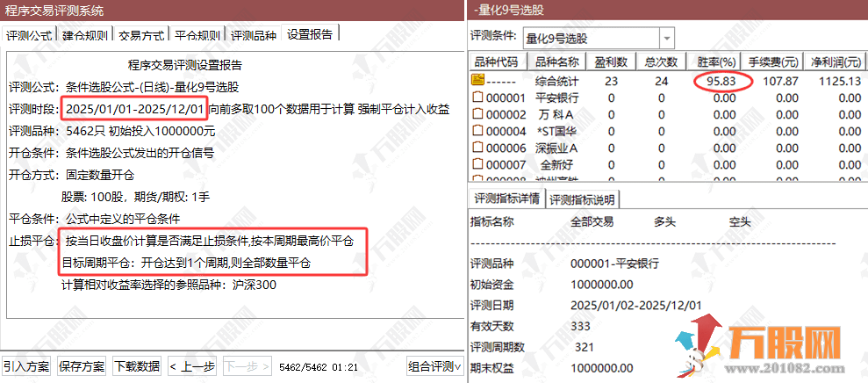
Task: Click the 评测周期数 value 321
Action: [x=585, y=347]
